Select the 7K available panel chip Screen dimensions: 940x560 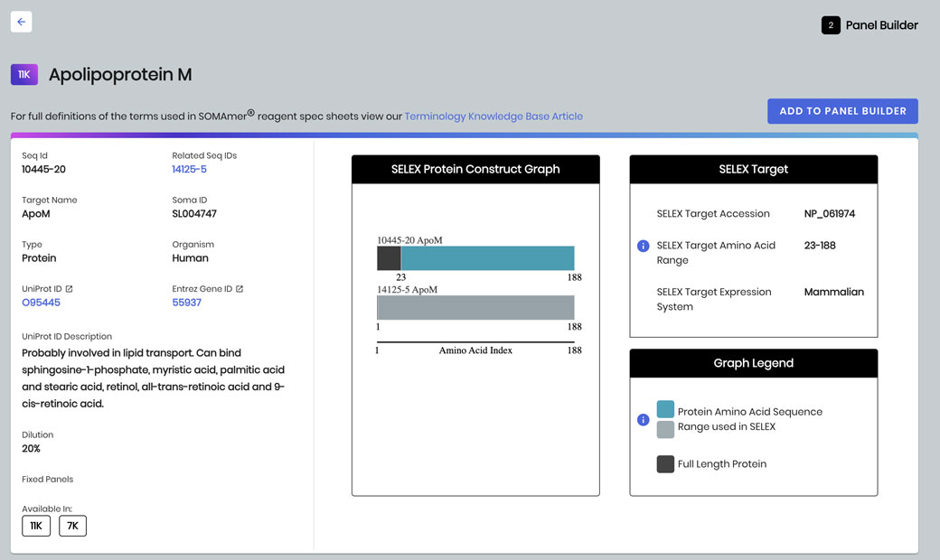(72, 526)
